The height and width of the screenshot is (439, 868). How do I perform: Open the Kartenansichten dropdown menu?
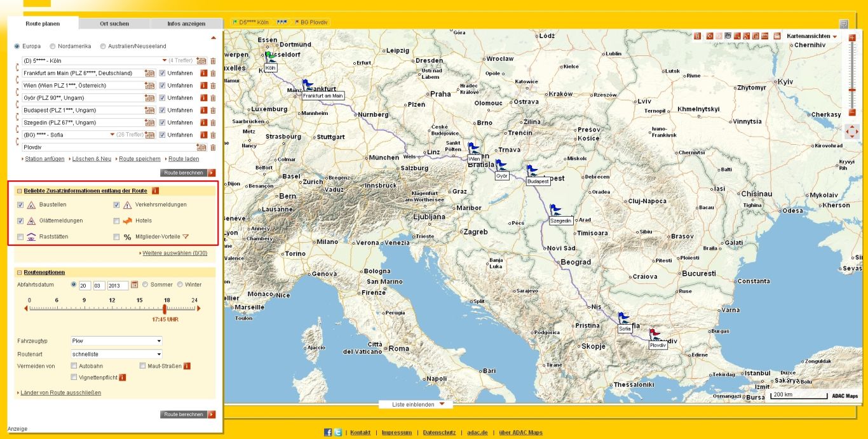[x=811, y=36]
